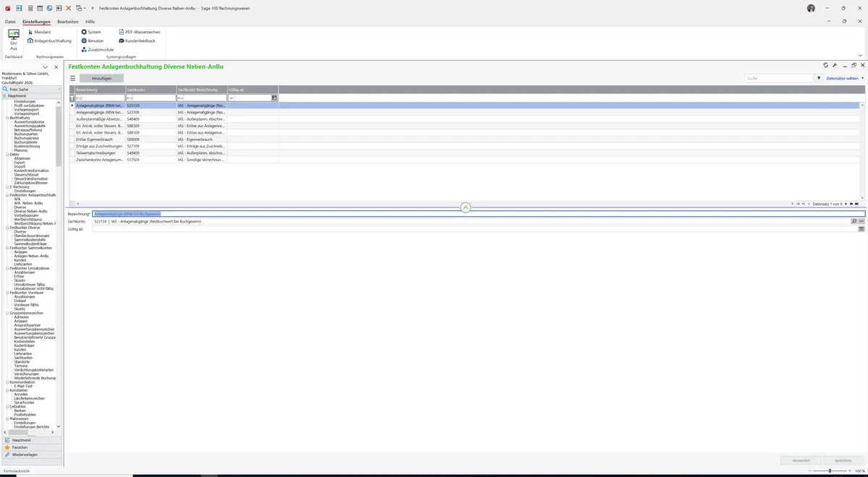Click the zoom in plus button

[851, 470]
